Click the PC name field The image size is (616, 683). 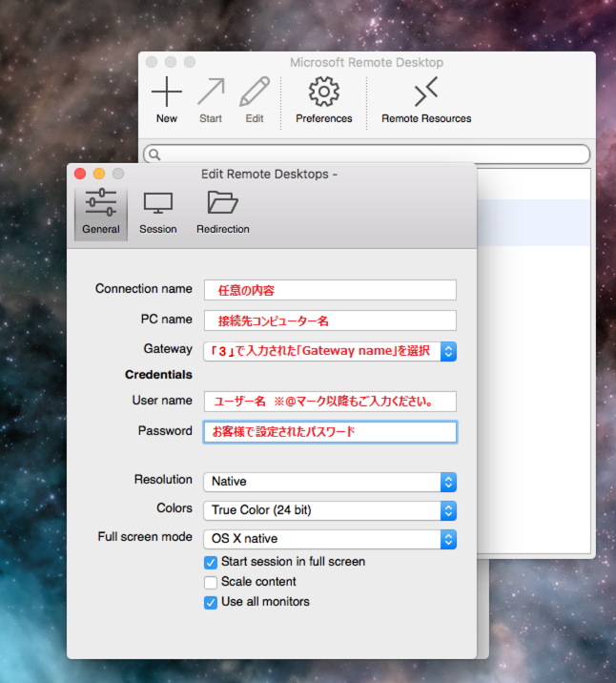(330, 321)
